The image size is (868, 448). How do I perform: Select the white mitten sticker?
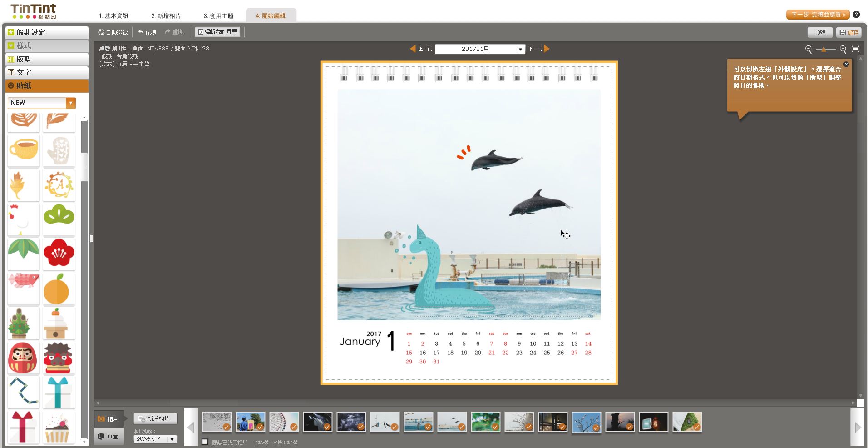[x=59, y=150]
